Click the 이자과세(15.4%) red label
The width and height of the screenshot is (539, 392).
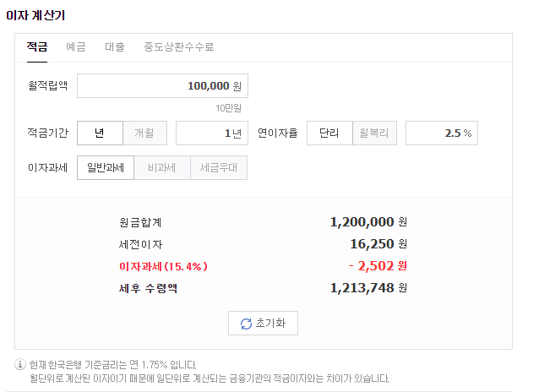(x=163, y=266)
